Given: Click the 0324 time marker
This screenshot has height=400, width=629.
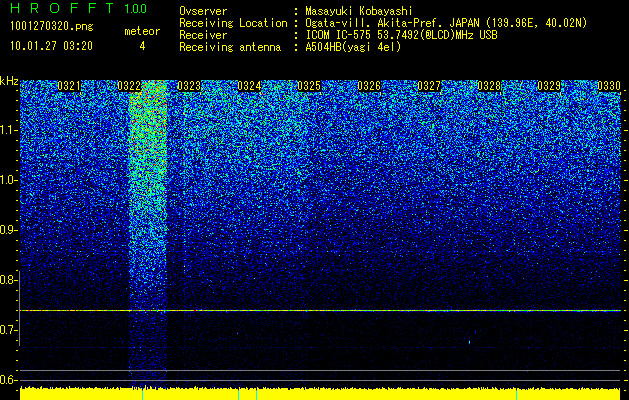Looking at the screenshot, I should coord(249,86).
